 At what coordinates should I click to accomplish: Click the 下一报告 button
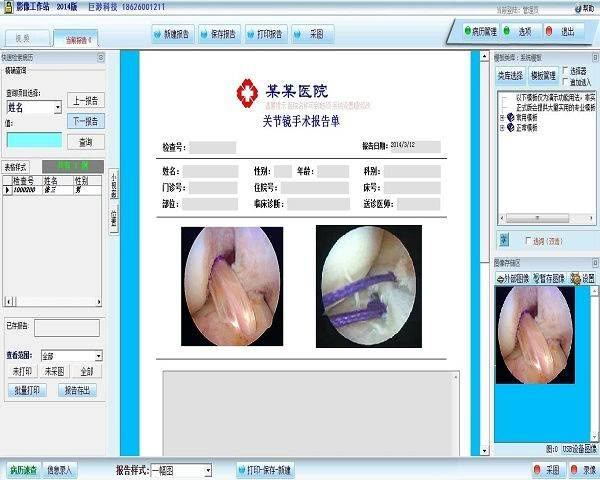pyautogui.click(x=85, y=121)
